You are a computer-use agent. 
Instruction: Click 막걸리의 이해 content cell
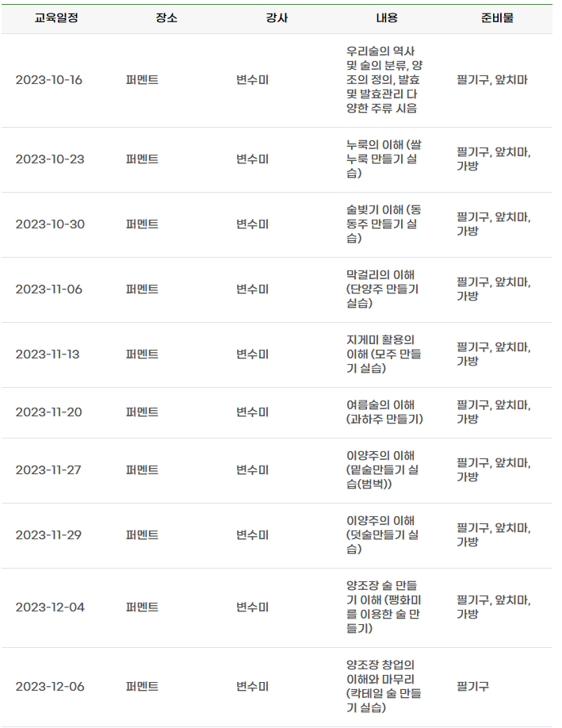pos(383,289)
